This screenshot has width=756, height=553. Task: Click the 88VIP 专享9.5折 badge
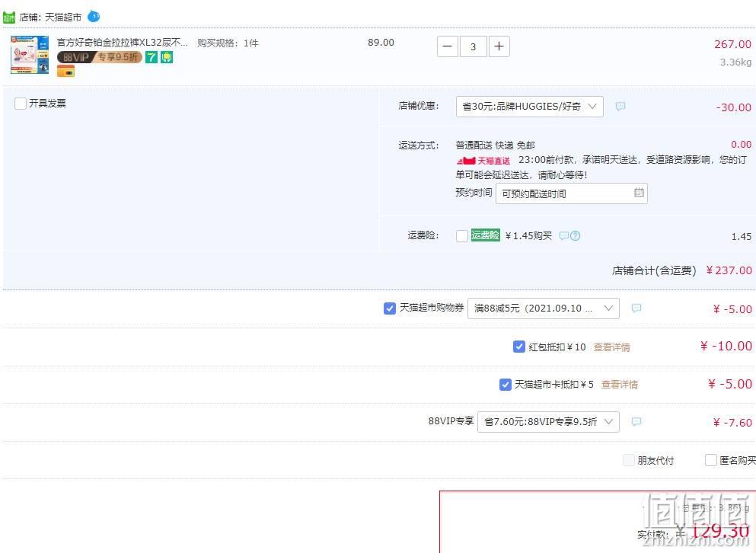(x=99, y=57)
